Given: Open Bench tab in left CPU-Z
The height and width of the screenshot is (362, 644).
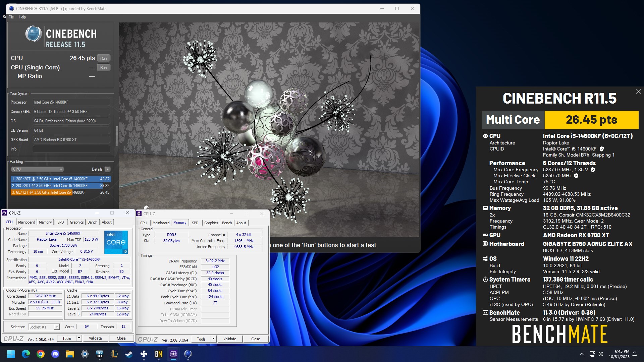Looking at the screenshot, I should pyautogui.click(x=93, y=222).
